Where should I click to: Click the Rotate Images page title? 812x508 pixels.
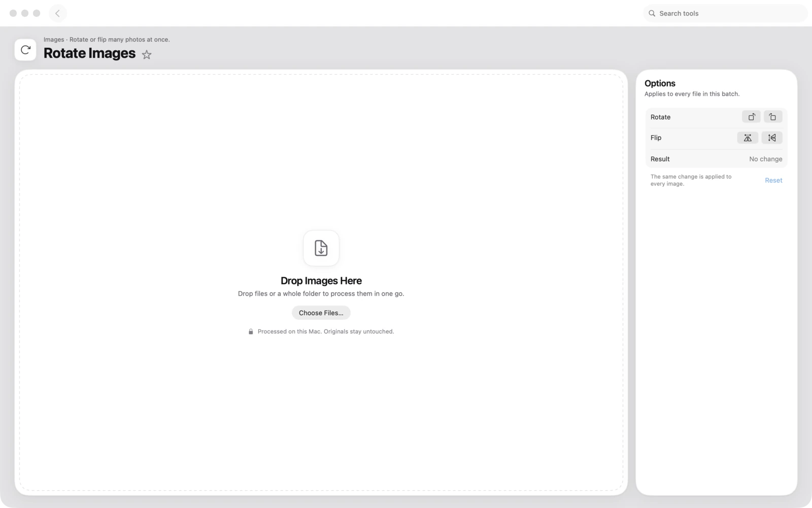(89, 53)
